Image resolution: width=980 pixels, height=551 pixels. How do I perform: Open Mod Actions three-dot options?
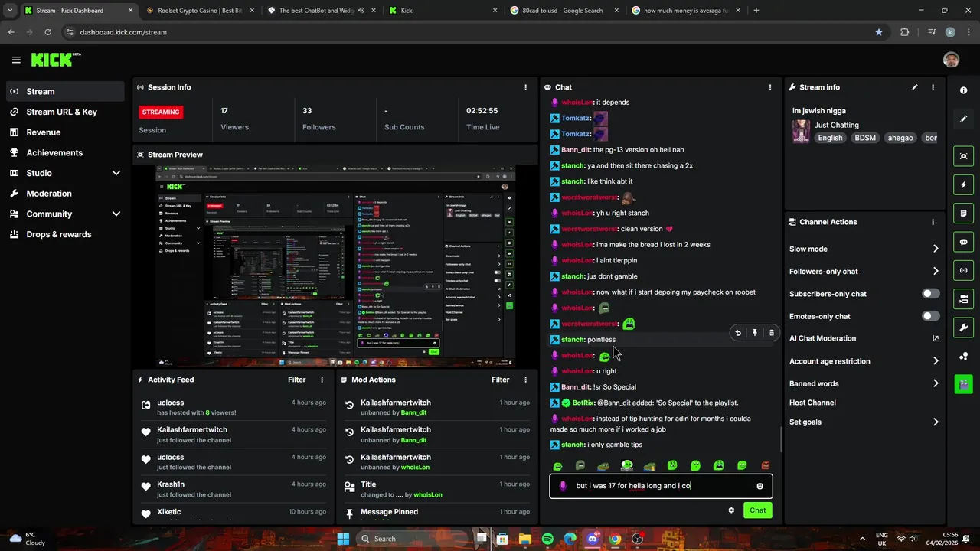(x=525, y=380)
